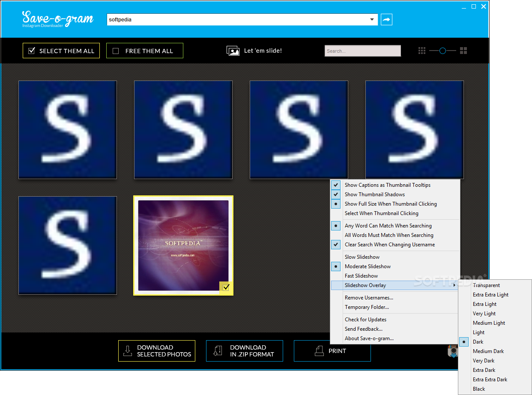Open Temporary Folder... menu entry
This screenshot has height=395, width=532.
click(395, 307)
